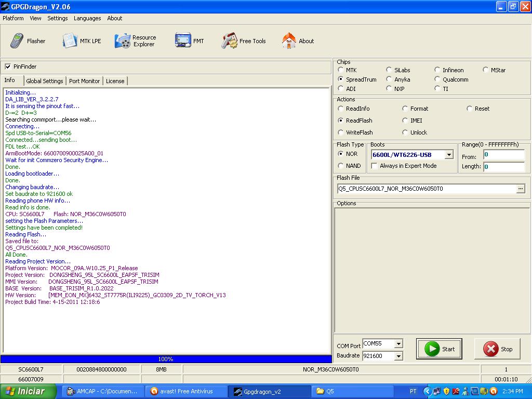The height and width of the screenshot is (399, 532).
Task: Launch the Resource Explorer
Action: coord(135,41)
